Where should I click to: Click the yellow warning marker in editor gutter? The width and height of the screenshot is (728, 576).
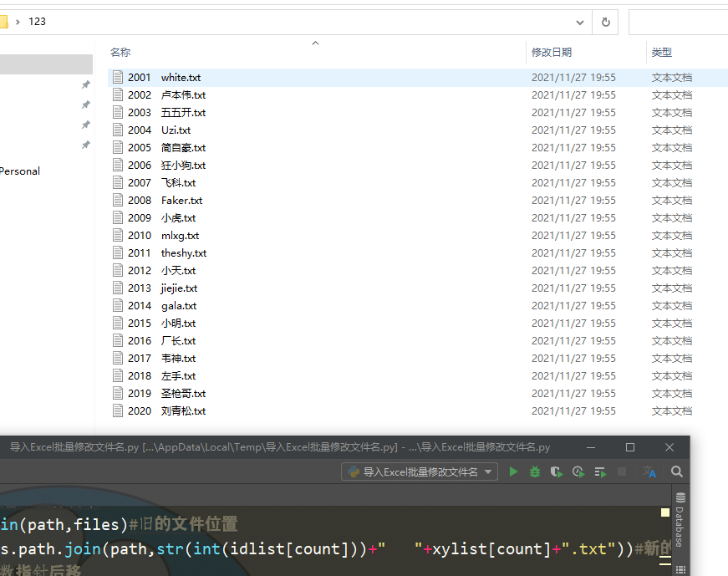click(x=664, y=512)
